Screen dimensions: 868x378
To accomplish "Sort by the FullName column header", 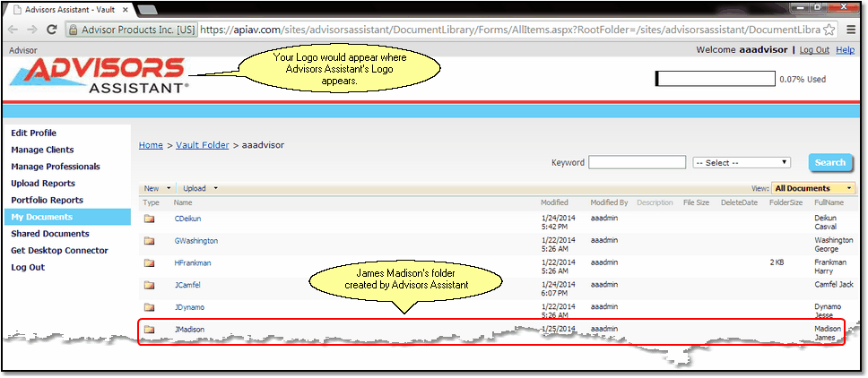I will click(829, 202).
